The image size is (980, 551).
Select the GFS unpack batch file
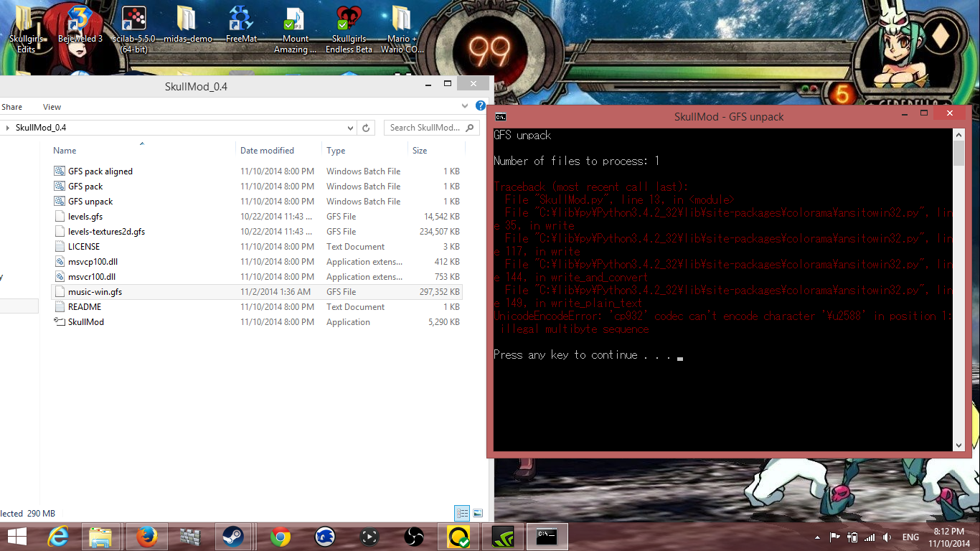click(90, 202)
